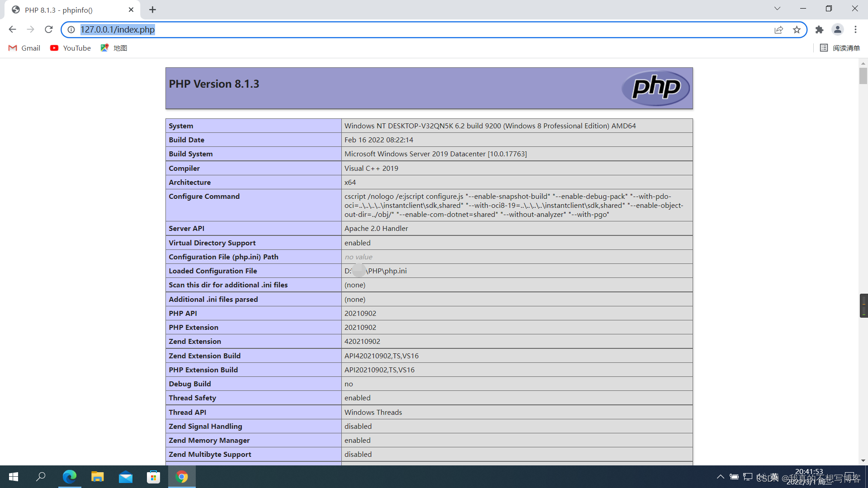Viewport: 868px width, 488px height.
Task: Click the PHP logo in the header
Action: pyautogui.click(x=656, y=88)
